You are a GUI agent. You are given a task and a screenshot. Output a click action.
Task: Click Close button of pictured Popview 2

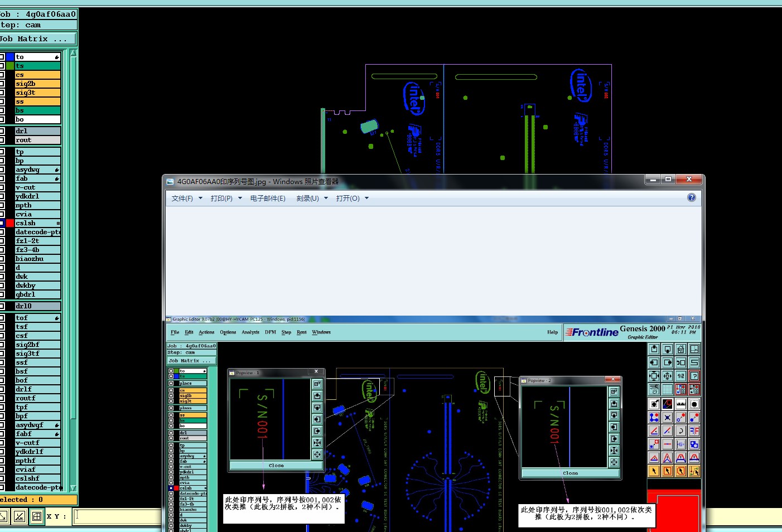tap(570, 473)
